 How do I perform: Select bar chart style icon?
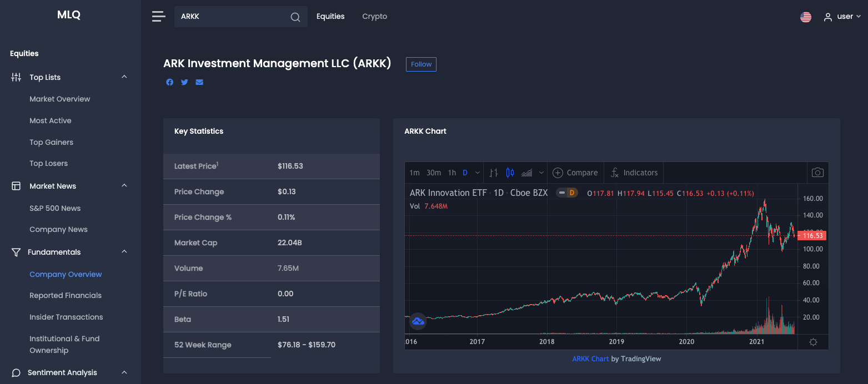coord(494,173)
